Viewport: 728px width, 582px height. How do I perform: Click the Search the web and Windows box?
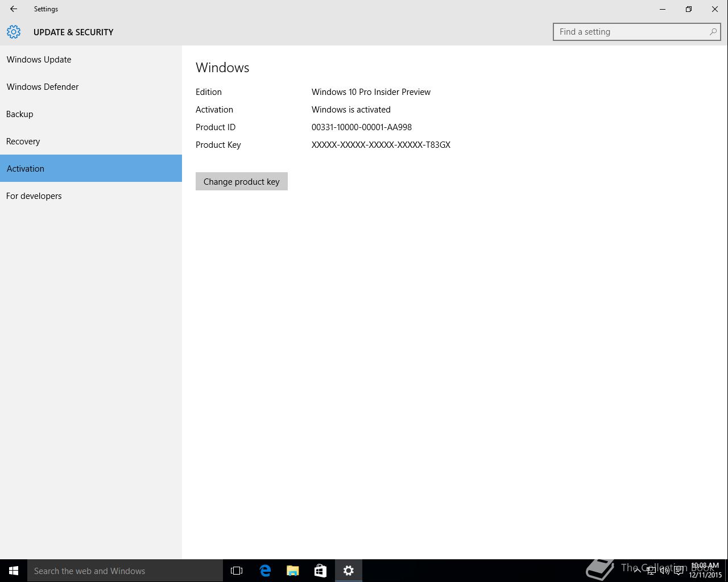click(125, 571)
